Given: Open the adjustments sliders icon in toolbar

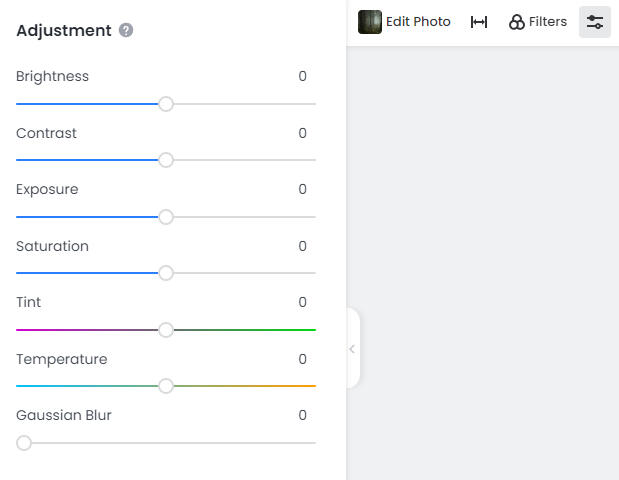Looking at the screenshot, I should [x=595, y=22].
